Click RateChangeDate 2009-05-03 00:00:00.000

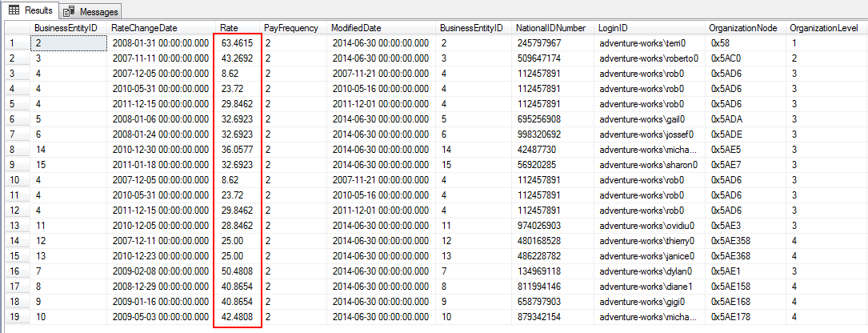tap(161, 318)
